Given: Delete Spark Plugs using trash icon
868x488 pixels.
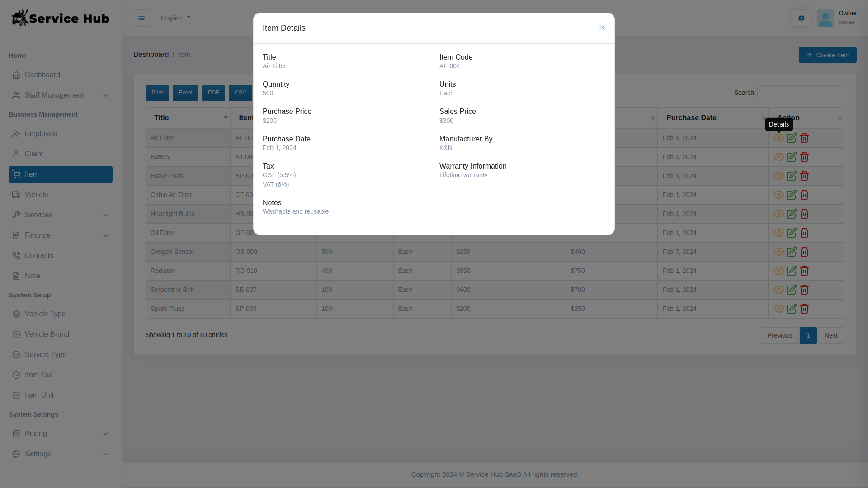Looking at the screenshot, I should tap(805, 309).
